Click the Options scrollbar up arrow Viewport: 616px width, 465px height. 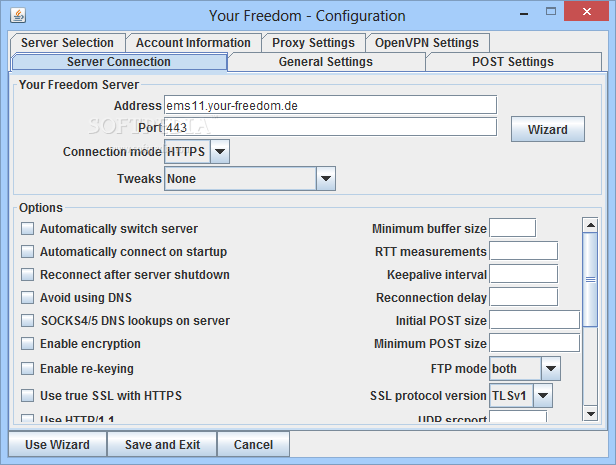(590, 225)
